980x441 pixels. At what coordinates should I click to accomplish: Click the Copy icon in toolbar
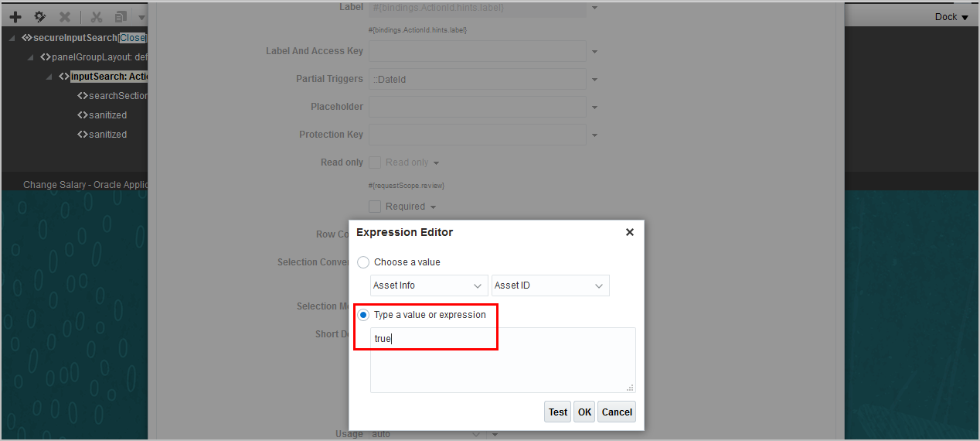click(120, 16)
